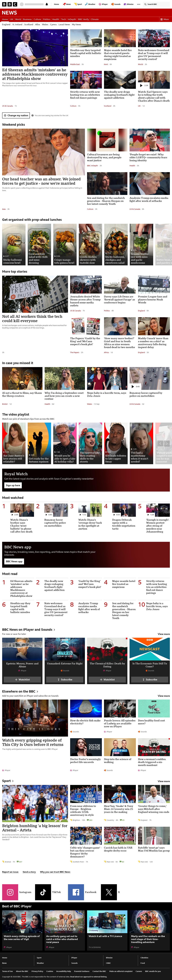Open CBeebies link in the footer
The image size is (172, 980).
click(144, 958)
